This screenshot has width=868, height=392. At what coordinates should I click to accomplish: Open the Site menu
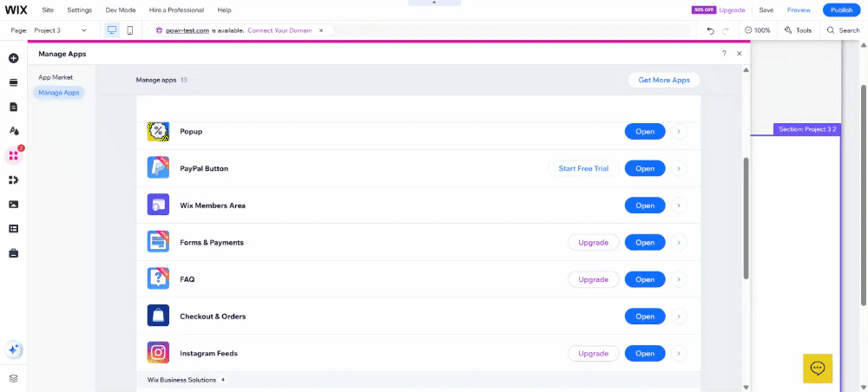tap(48, 10)
